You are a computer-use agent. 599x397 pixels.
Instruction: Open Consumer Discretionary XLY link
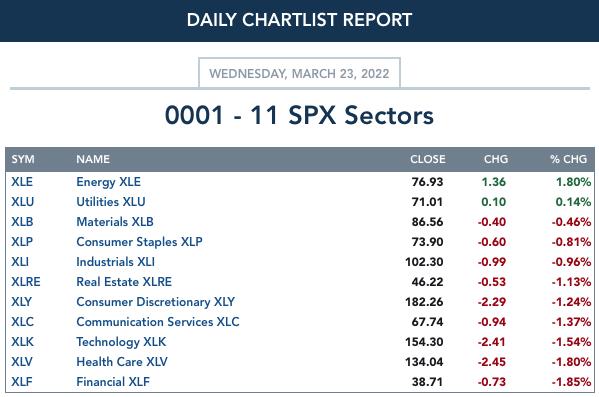155,302
